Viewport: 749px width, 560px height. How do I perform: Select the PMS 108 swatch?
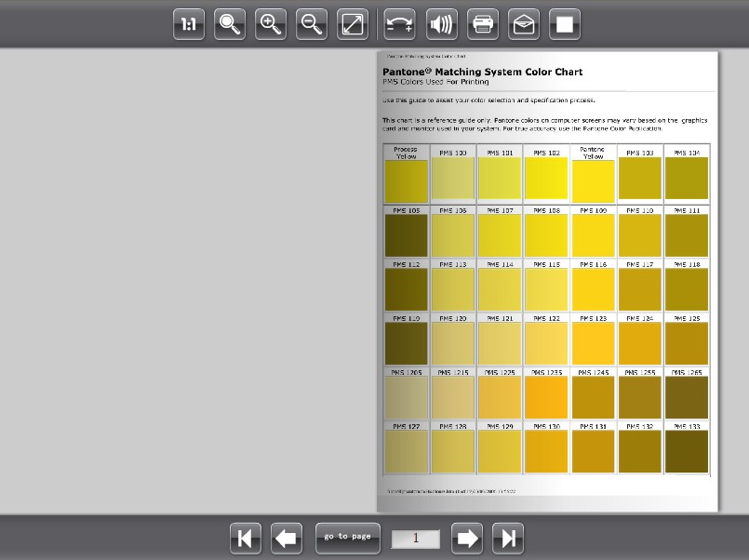click(546, 235)
